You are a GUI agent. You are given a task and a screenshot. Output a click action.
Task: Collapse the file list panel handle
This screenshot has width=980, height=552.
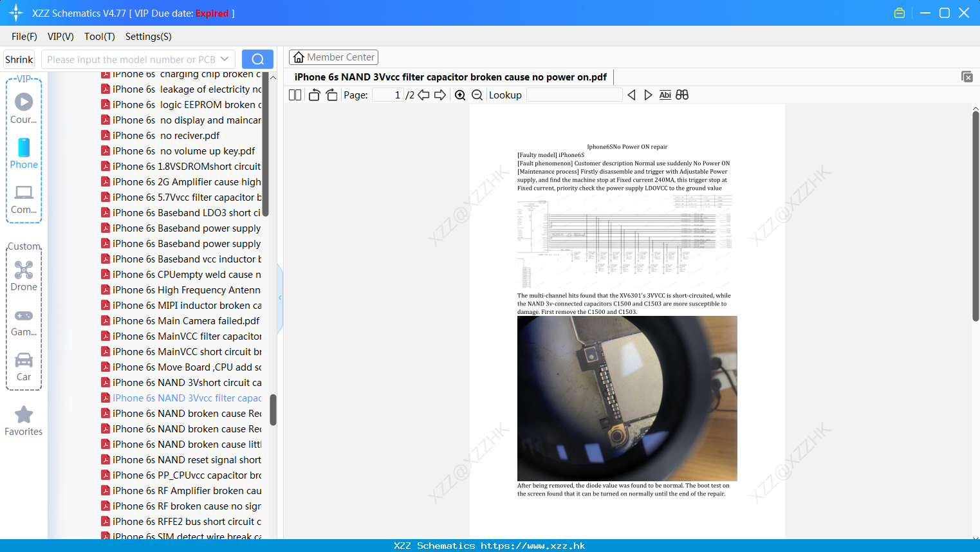tap(280, 298)
